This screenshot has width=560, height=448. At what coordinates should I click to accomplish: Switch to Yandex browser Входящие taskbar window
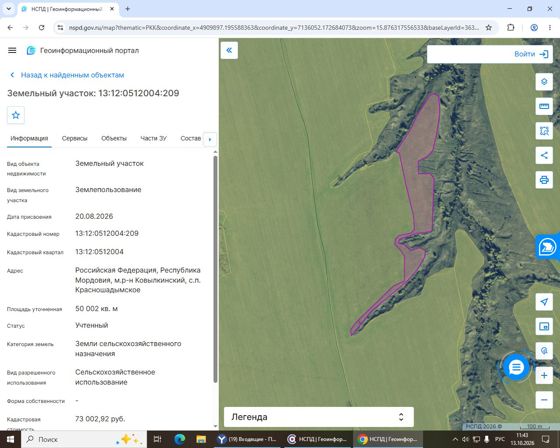[x=248, y=439]
